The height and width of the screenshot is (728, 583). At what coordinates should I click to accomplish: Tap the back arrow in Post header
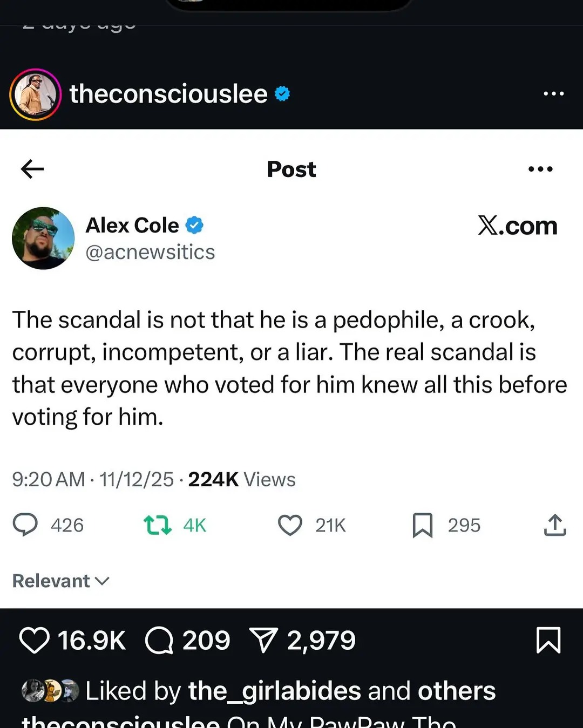[32, 169]
